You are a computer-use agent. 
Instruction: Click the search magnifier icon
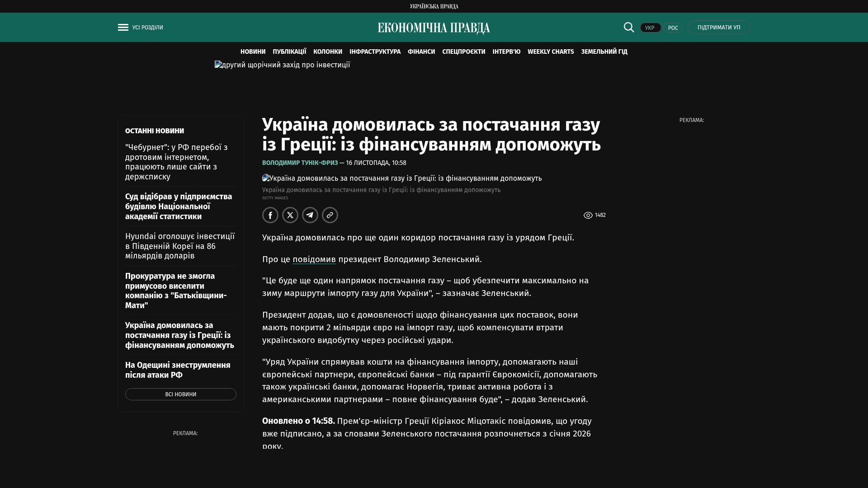(629, 28)
